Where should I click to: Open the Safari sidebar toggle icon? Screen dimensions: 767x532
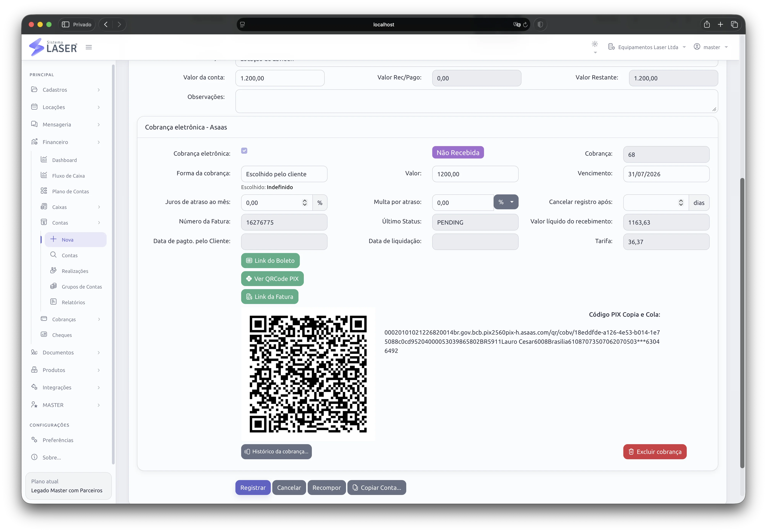[66, 24]
